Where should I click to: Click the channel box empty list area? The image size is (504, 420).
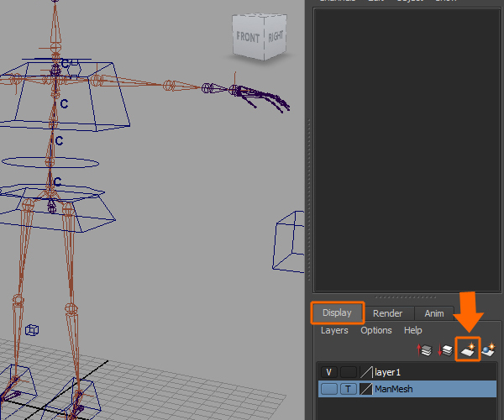[407, 150]
